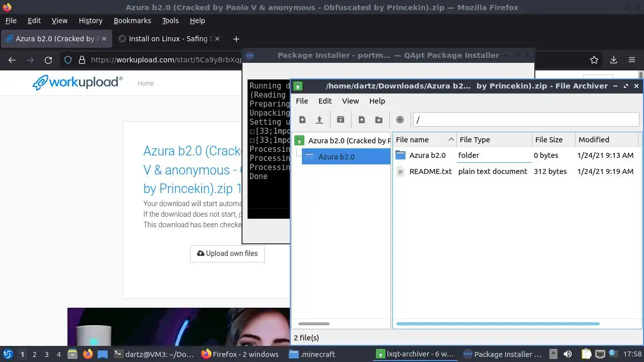Screen dimensions: 644x362
Task: Switch to .minecraft taskbar window
Action: pos(312,354)
